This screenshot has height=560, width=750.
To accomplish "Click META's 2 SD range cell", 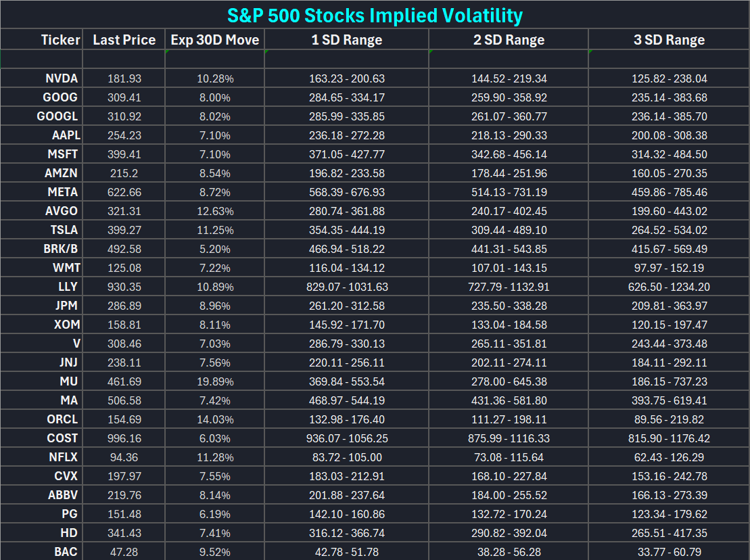I will 509,192.
